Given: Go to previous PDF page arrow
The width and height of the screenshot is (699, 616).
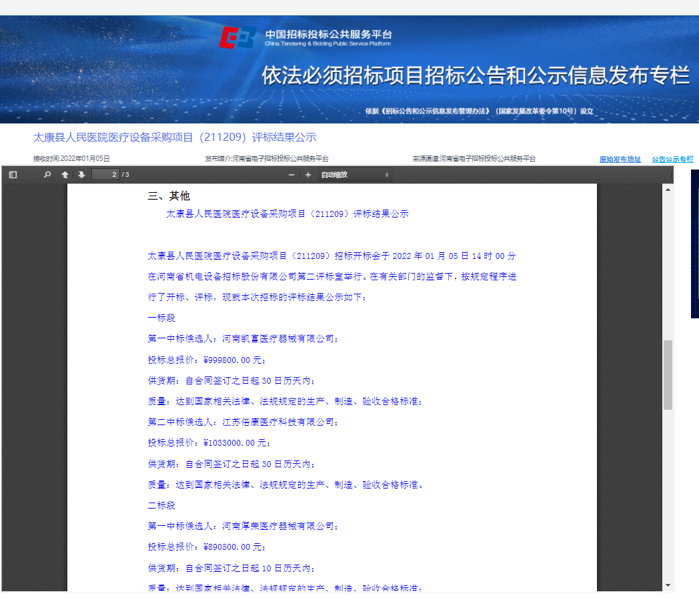Looking at the screenshot, I should click(x=65, y=175).
